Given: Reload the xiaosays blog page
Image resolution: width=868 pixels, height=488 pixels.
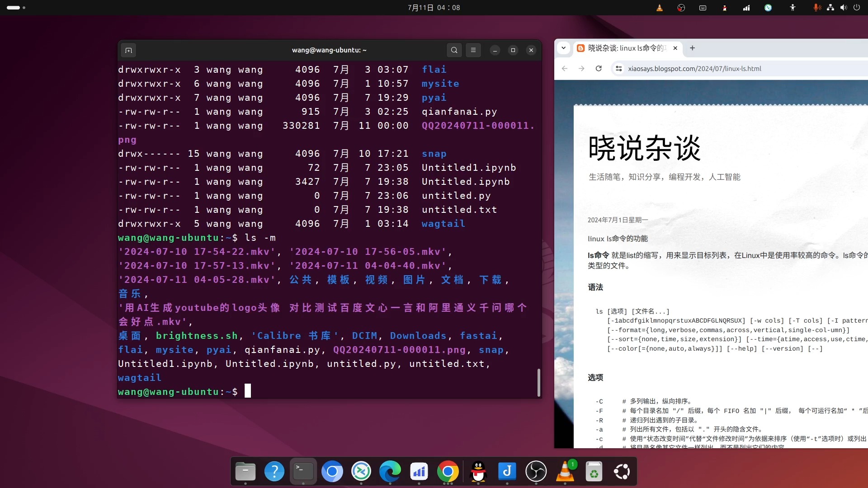Looking at the screenshot, I should (598, 69).
